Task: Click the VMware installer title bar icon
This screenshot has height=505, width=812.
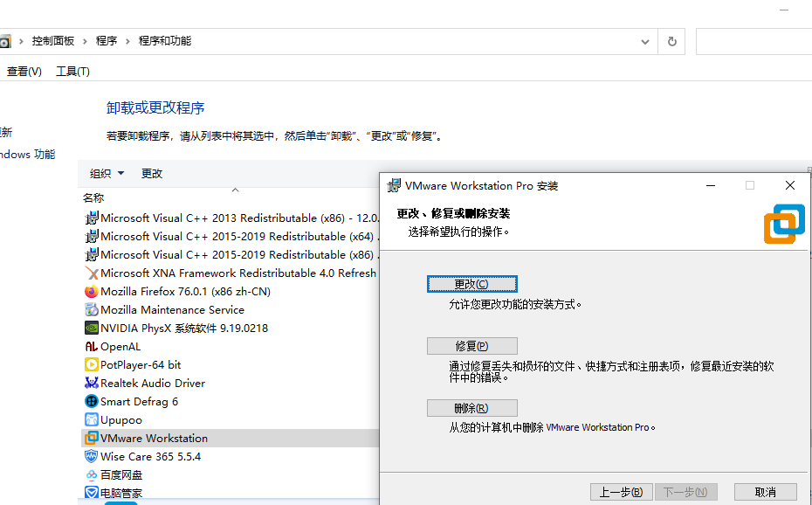Action: [394, 185]
